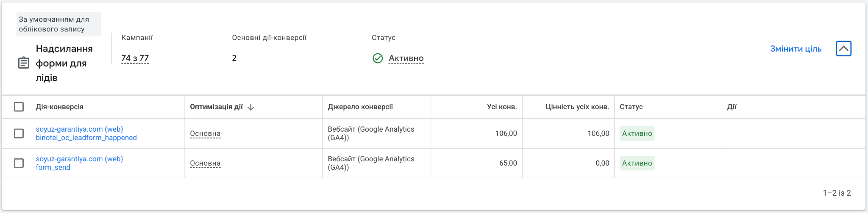This screenshot has height=213, width=868.
Task: Click the Дія-конверсія column header
Action: (60, 107)
